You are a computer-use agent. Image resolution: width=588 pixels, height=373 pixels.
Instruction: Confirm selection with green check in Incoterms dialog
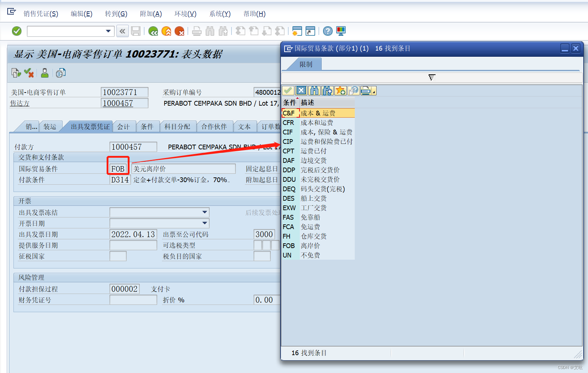[x=288, y=90]
